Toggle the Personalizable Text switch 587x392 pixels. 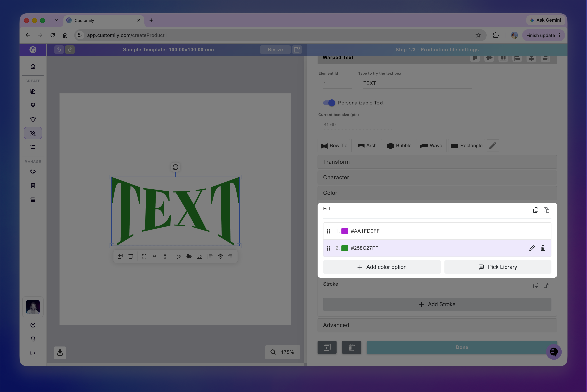[x=329, y=103]
